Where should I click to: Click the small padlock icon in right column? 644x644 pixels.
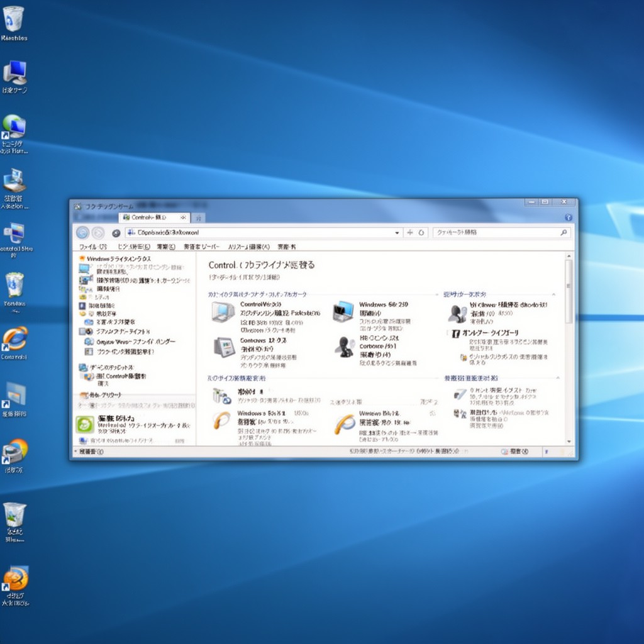[464, 358]
